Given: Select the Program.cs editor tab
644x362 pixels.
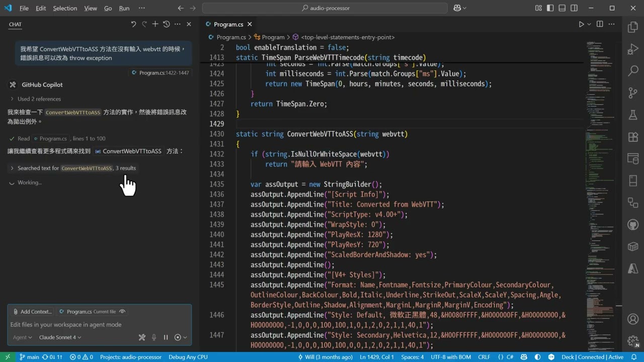Looking at the screenshot, I should pyautogui.click(x=228, y=24).
